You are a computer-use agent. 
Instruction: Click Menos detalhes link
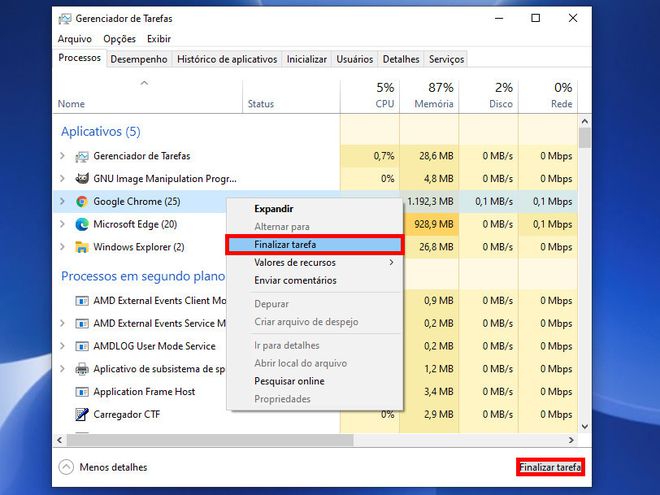pos(113,467)
